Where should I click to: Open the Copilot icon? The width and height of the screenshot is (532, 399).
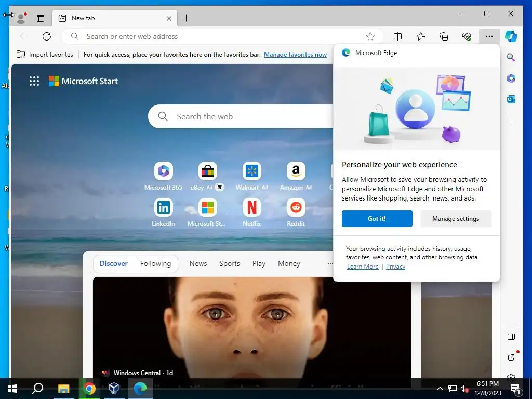[x=511, y=36]
